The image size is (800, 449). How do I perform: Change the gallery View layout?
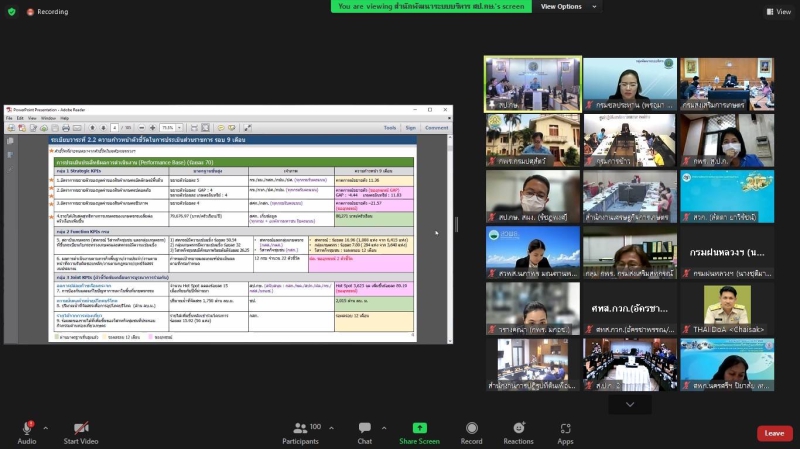click(778, 12)
